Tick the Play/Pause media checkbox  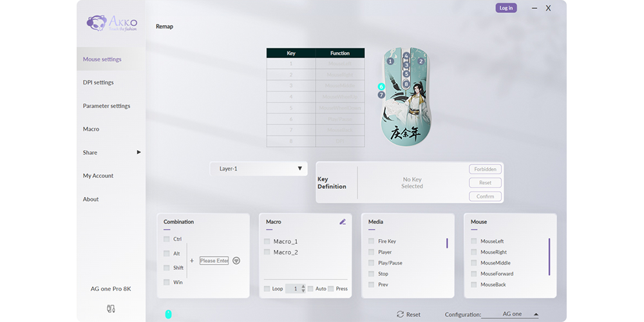371,263
